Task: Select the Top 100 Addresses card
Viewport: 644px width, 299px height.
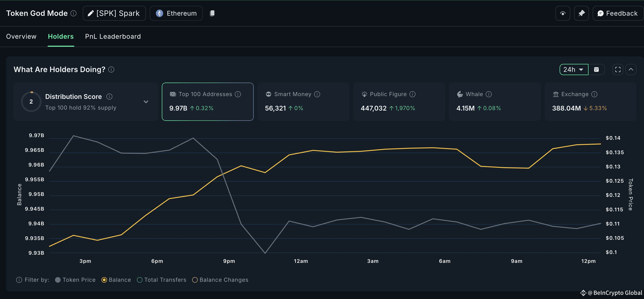Action: coord(208,101)
